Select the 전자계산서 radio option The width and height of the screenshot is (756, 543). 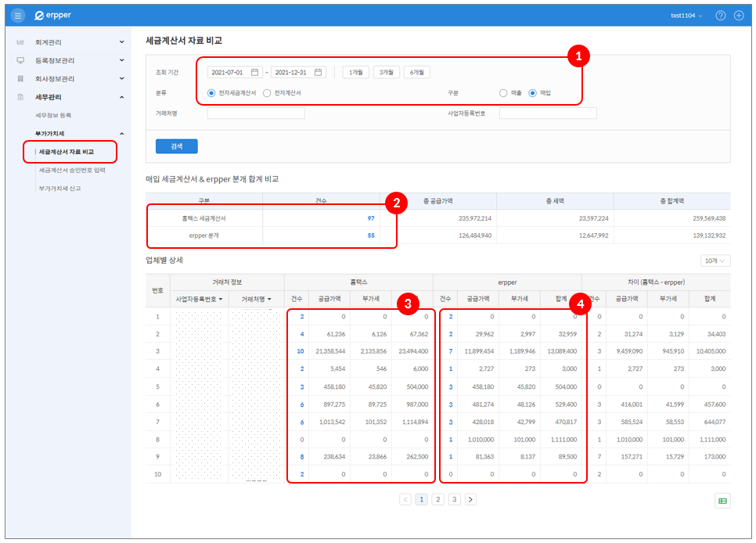click(268, 93)
